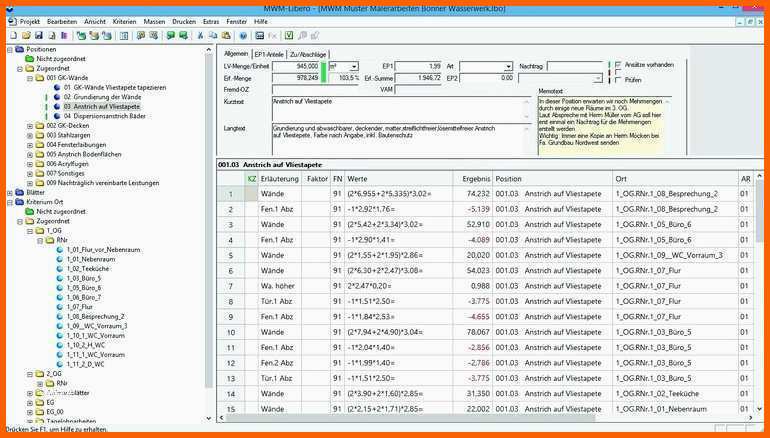Open the 'Art' dropdown
This screenshot has width=770, height=438.
click(x=508, y=66)
